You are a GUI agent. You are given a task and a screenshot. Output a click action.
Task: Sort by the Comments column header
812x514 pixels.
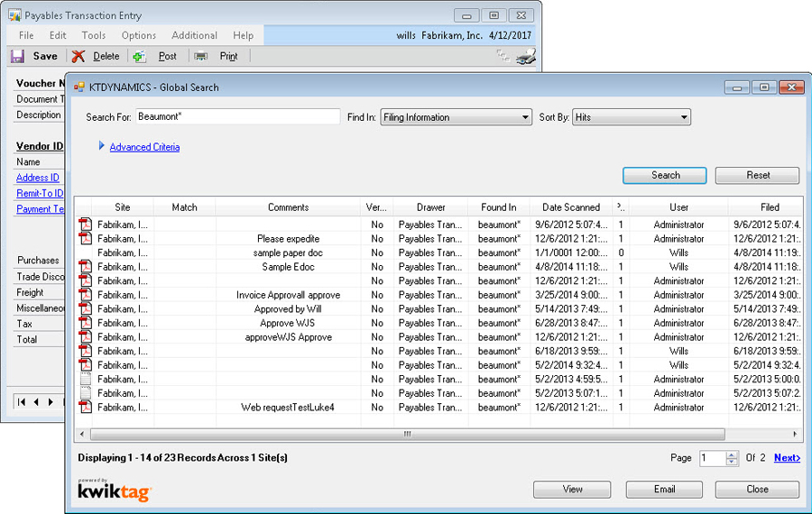pyautogui.click(x=288, y=207)
